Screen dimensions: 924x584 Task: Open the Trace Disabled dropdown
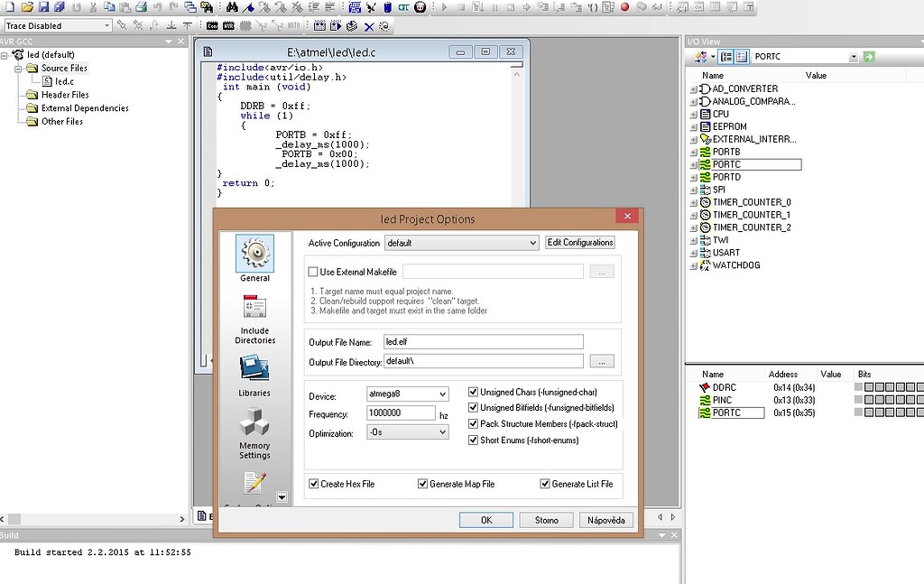(108, 25)
